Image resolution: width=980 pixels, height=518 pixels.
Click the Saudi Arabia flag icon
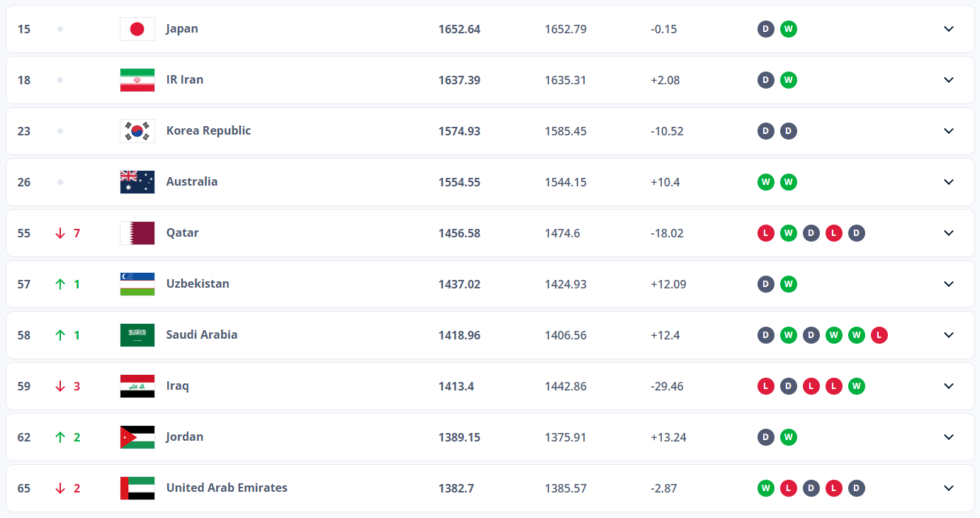[137, 335]
